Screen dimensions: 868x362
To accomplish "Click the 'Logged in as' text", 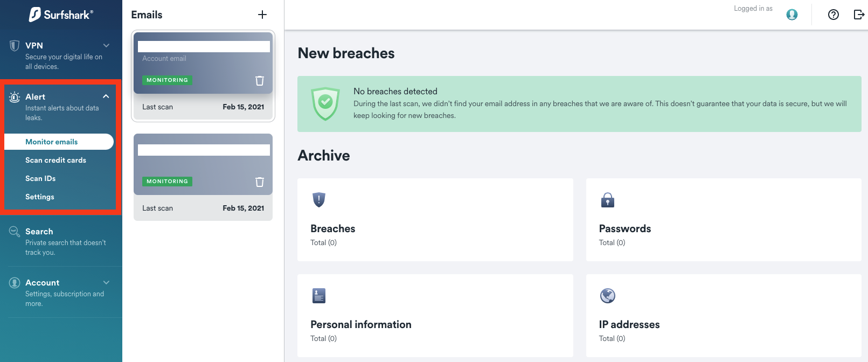I will pos(753,9).
